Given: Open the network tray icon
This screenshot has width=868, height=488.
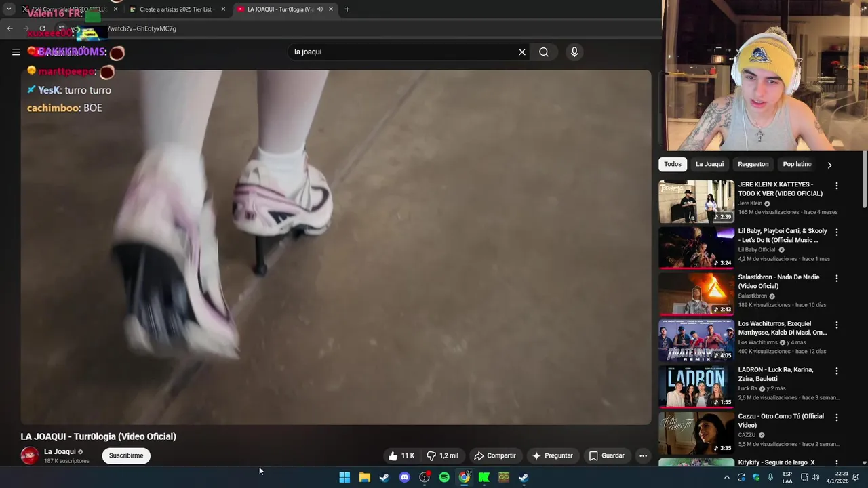Looking at the screenshot, I should pyautogui.click(x=804, y=477).
